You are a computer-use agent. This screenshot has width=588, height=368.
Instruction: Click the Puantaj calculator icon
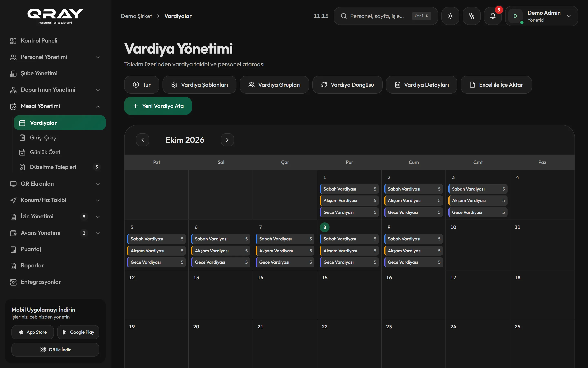point(13,249)
